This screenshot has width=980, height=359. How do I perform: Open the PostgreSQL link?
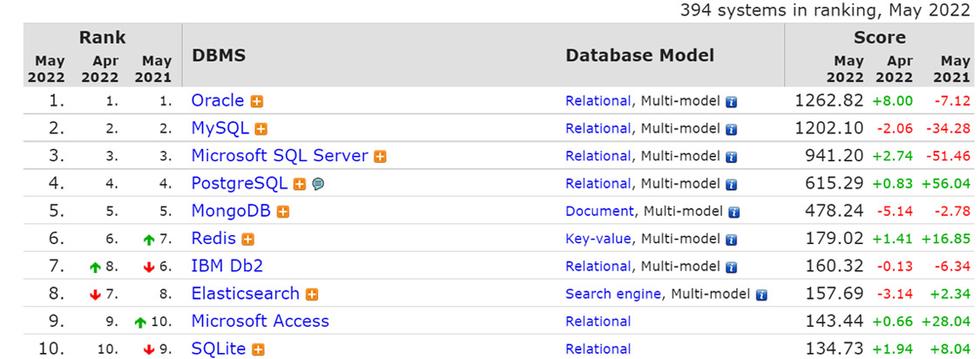point(240,183)
